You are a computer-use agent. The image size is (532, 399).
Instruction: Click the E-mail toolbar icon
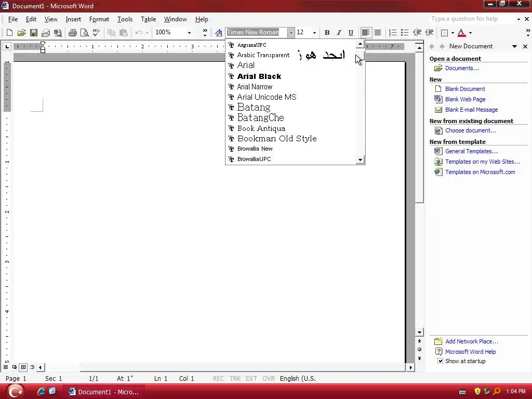coord(46,33)
